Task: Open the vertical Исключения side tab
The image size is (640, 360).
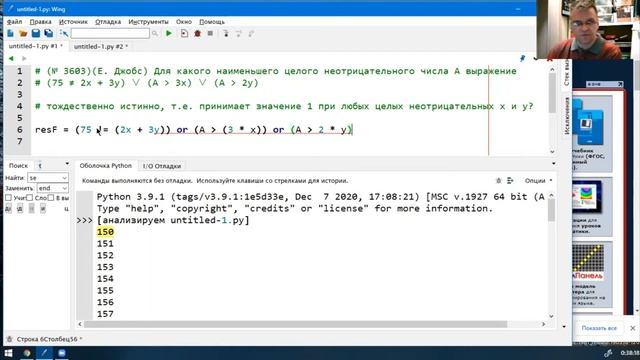Action: click(567, 116)
